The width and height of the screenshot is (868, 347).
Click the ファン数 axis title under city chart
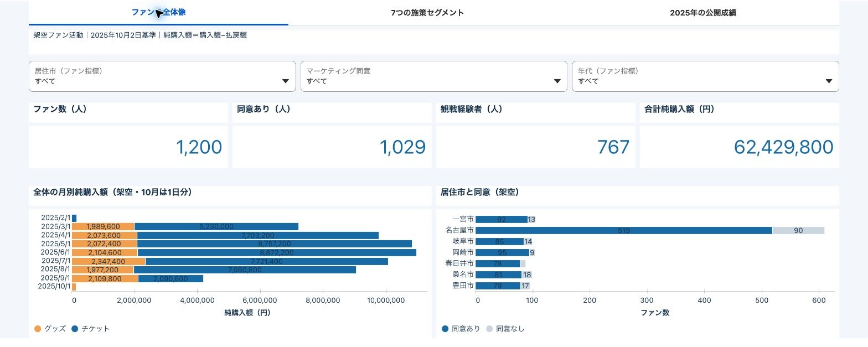(x=655, y=313)
